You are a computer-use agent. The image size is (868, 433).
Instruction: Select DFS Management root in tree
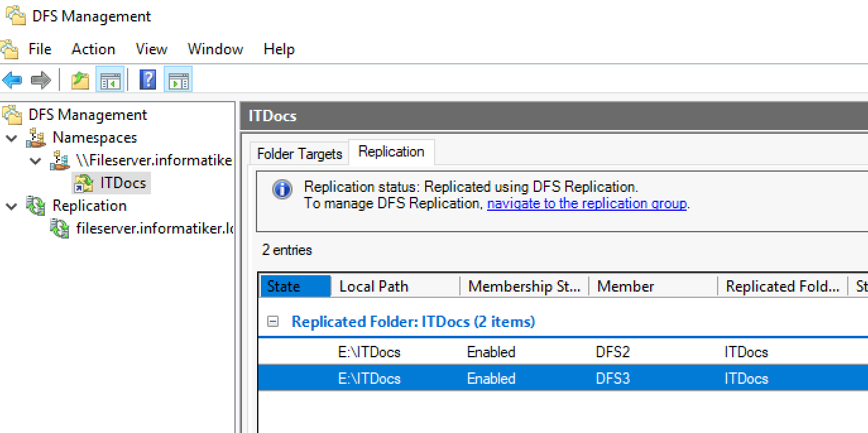pyautogui.click(x=88, y=115)
